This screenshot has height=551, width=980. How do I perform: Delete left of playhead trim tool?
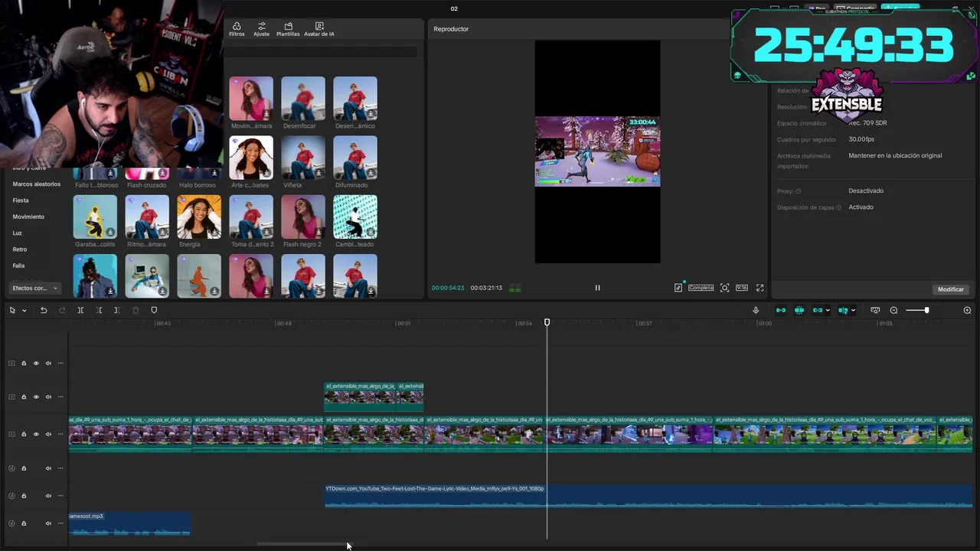[x=99, y=310]
